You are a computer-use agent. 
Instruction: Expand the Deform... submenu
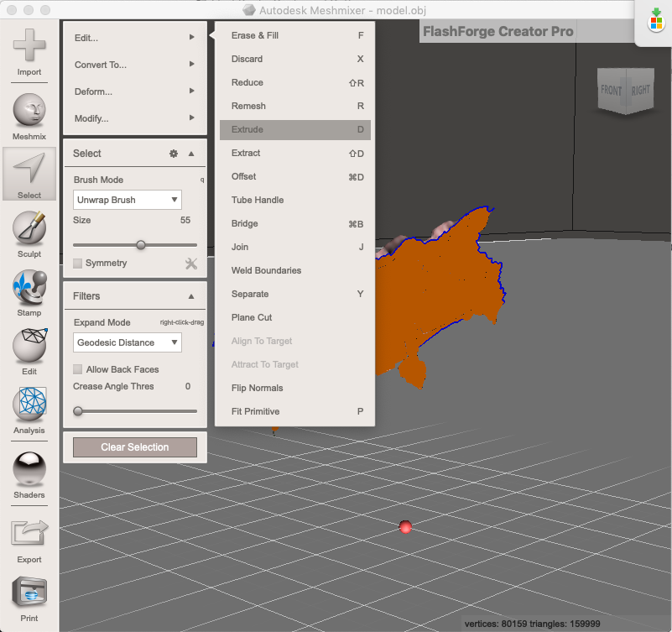(134, 91)
